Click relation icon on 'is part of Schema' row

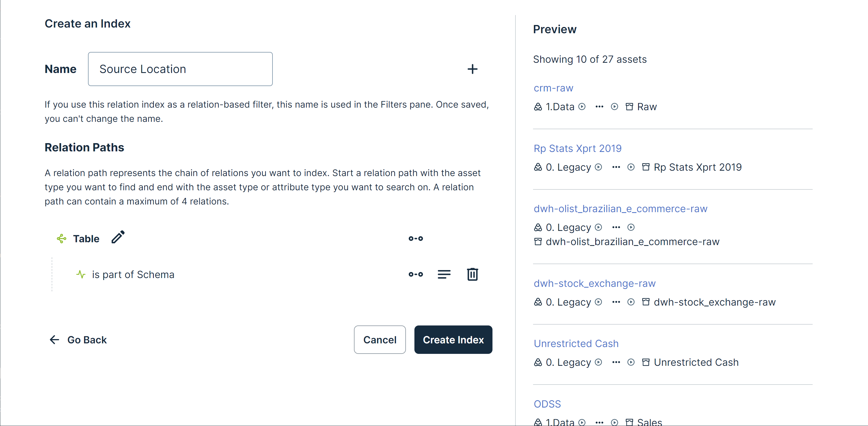coord(416,274)
